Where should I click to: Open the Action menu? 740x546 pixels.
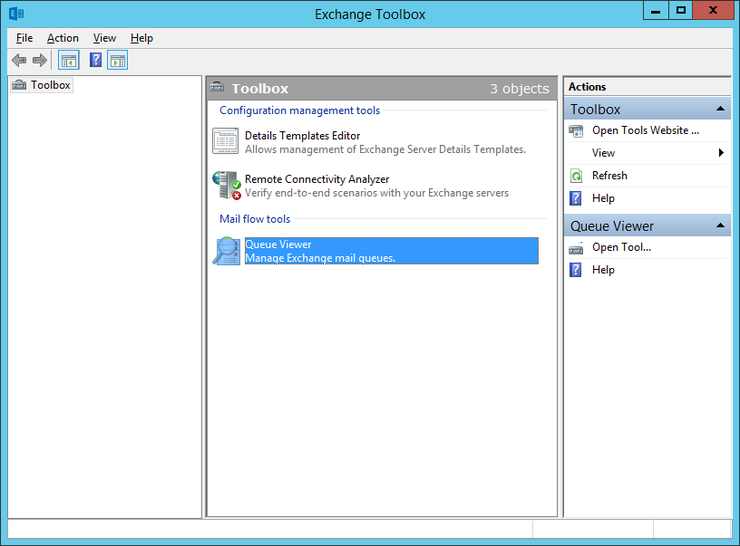(62, 38)
